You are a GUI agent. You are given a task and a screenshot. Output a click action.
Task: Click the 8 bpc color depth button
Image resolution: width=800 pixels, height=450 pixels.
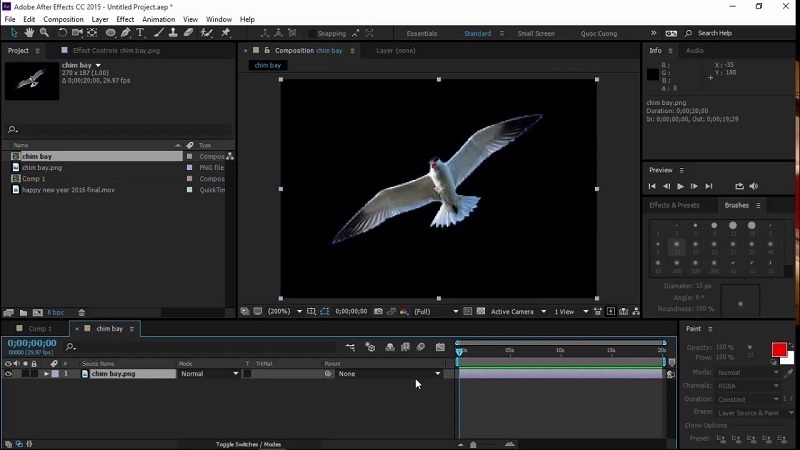coord(56,313)
